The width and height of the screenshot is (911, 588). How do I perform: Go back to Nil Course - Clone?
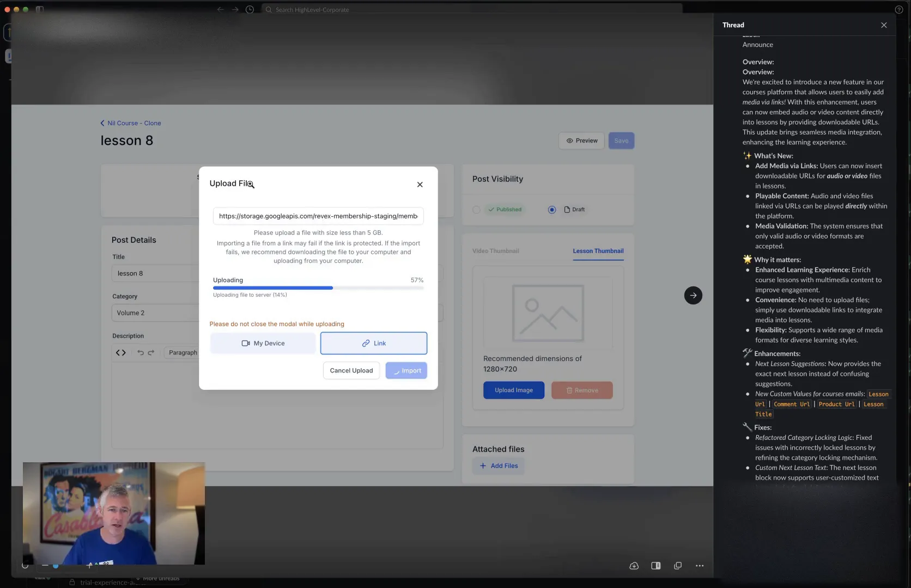131,123
